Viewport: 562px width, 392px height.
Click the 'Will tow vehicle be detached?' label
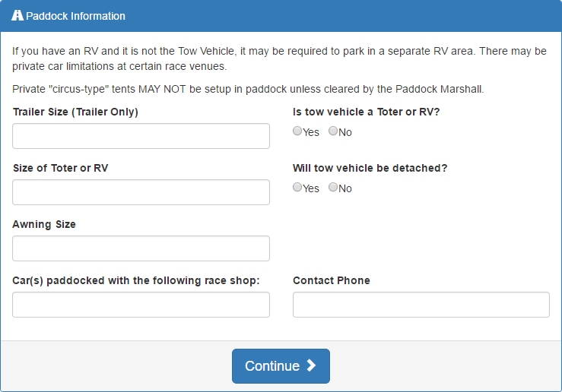click(370, 168)
